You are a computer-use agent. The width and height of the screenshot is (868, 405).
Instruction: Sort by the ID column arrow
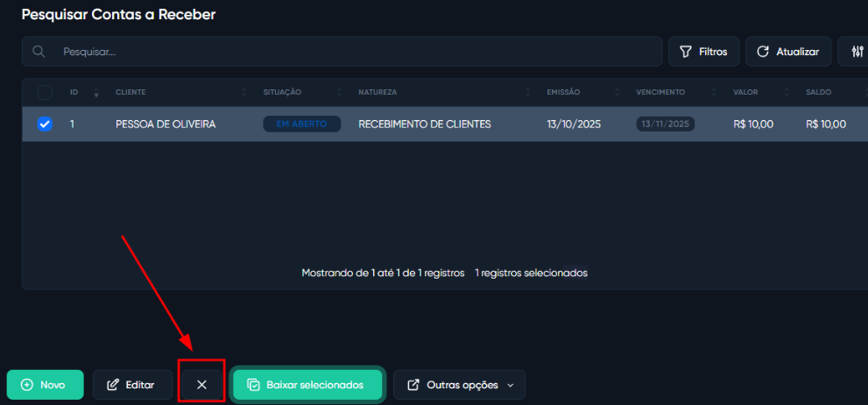pos(95,93)
